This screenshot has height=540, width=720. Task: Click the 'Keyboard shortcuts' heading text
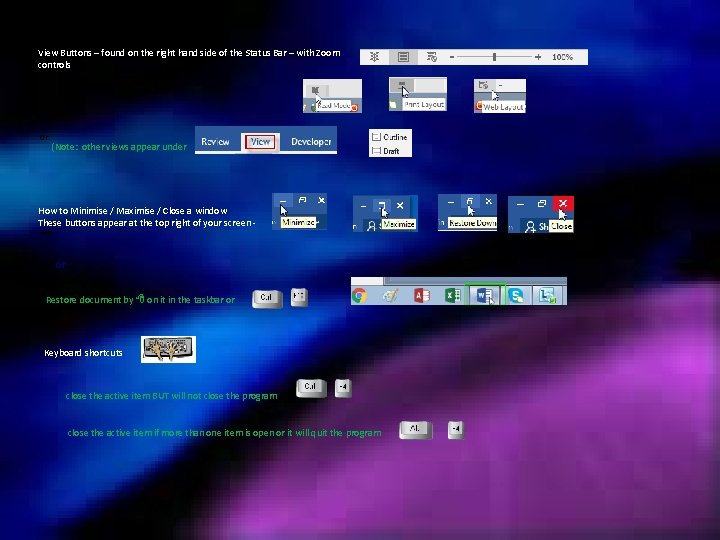point(83,353)
